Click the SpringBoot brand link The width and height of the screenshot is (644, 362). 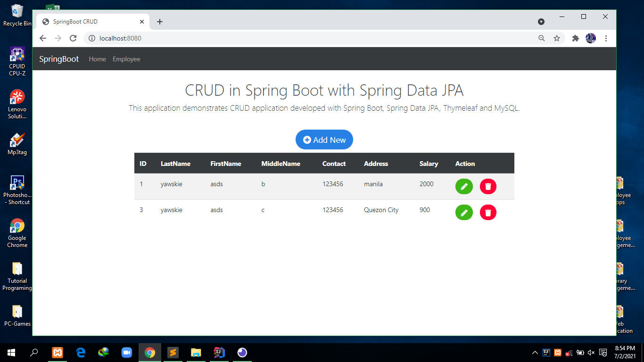[x=59, y=59]
